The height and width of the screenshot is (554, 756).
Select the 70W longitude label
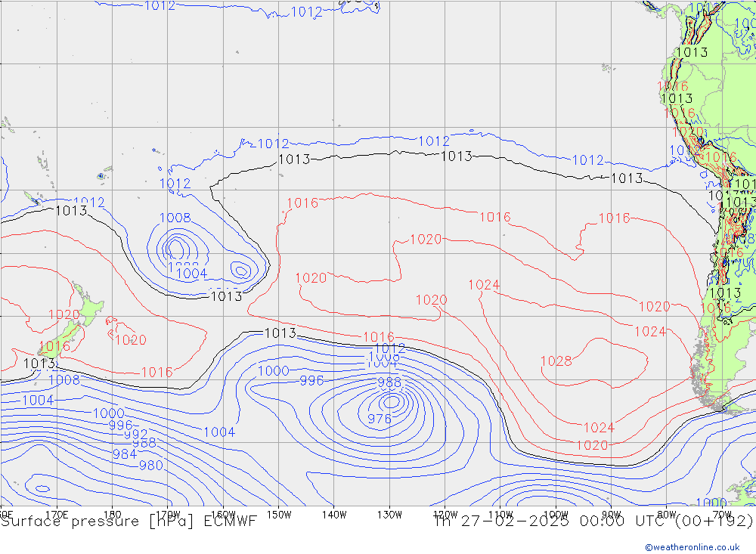(722, 515)
